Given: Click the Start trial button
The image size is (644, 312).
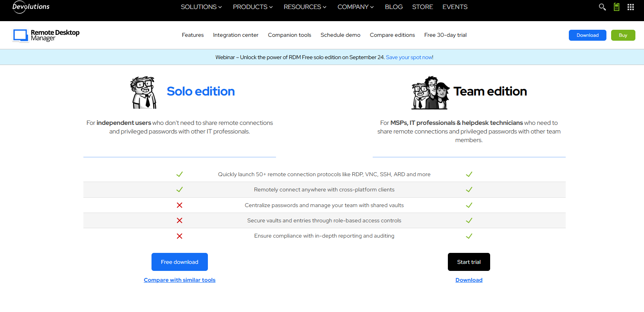Looking at the screenshot, I should tap(469, 262).
